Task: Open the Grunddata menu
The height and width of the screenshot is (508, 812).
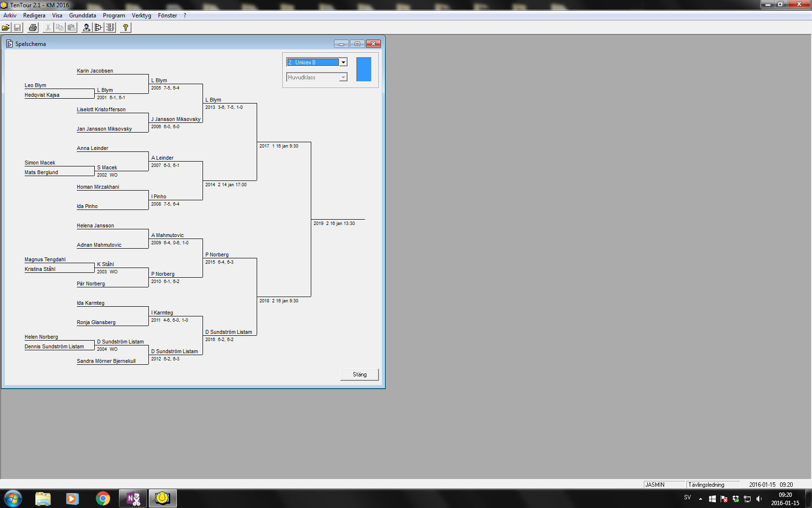Action: (83, 15)
